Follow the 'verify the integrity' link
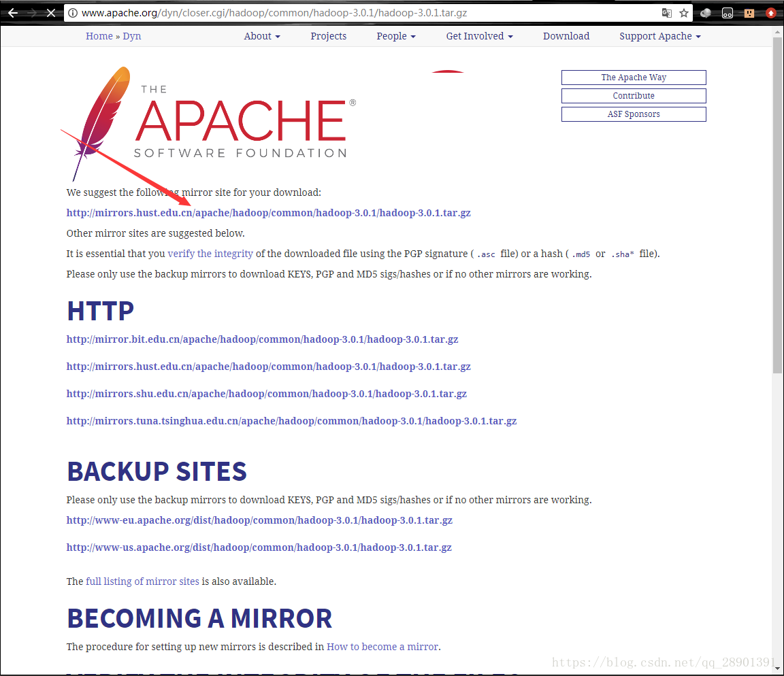This screenshot has height=676, width=784. [x=210, y=254]
